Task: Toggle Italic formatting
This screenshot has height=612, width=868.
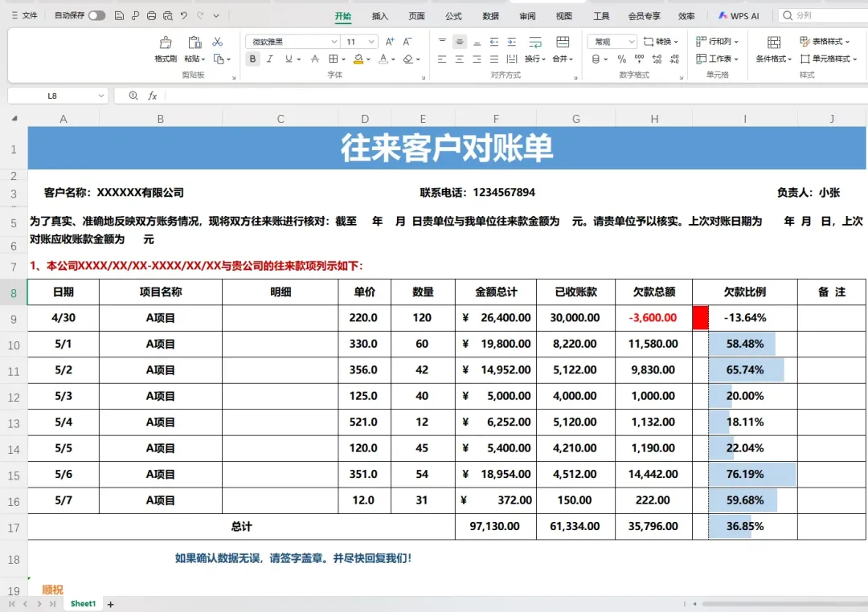Action: point(269,59)
